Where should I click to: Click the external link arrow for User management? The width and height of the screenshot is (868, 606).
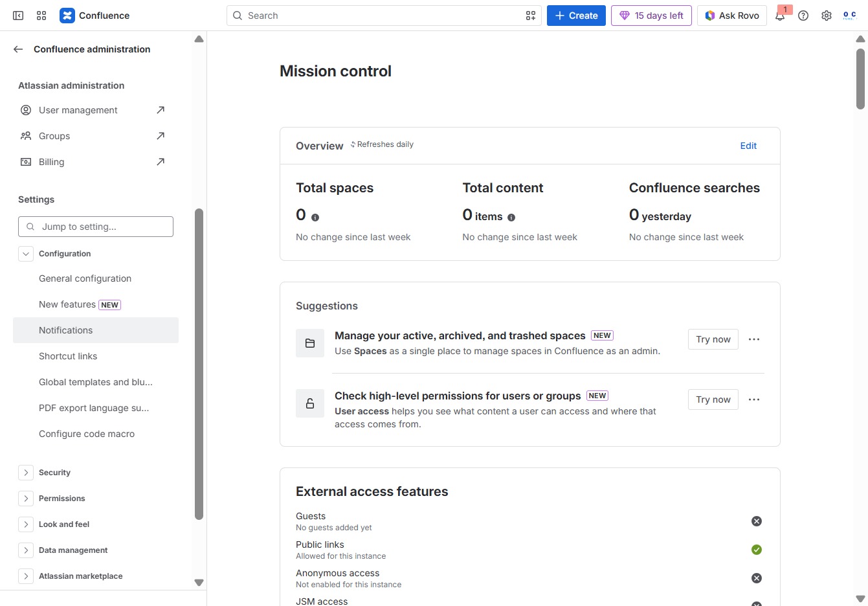(161, 110)
